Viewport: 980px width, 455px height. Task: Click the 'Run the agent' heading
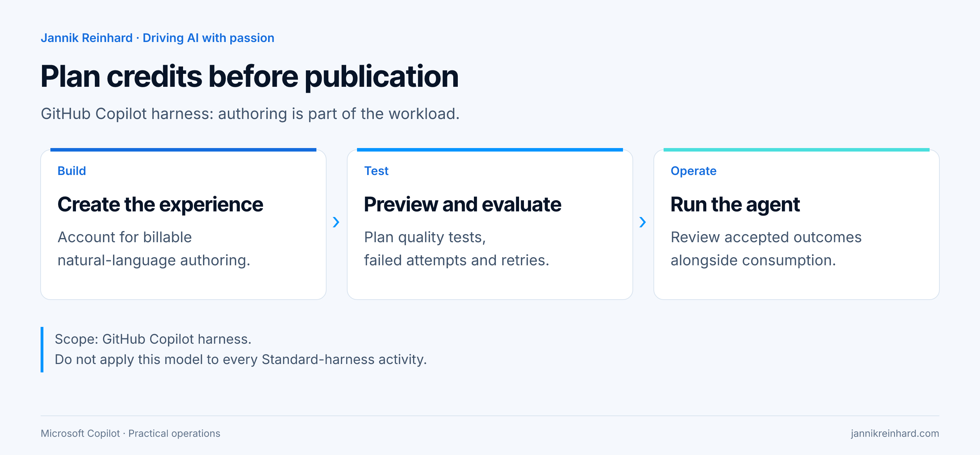tap(735, 205)
